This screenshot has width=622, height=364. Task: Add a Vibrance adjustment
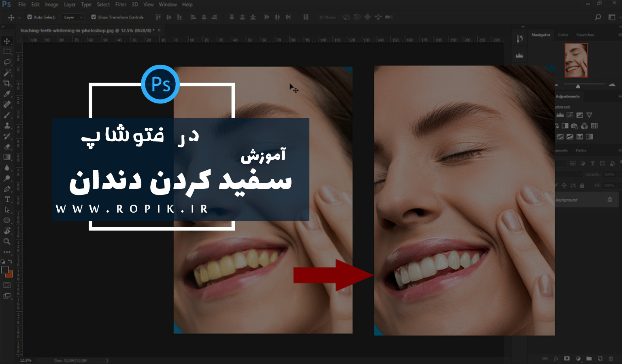[589, 115]
